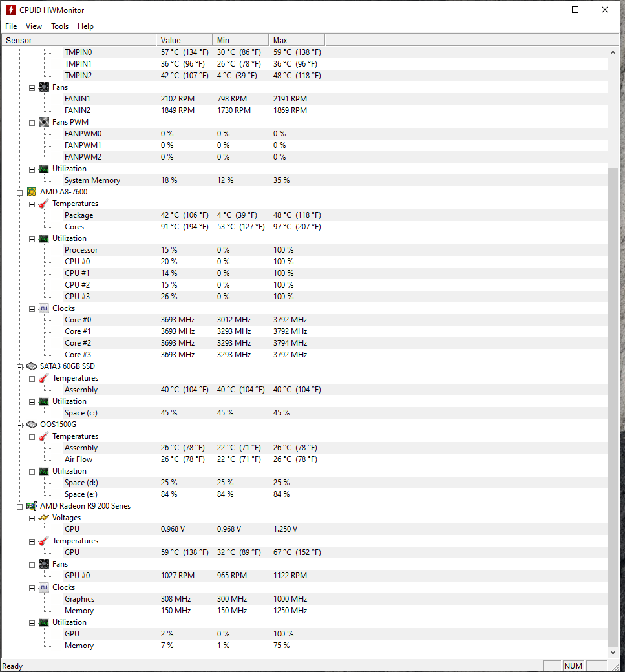Click the fan icon under AMD Radeon R9
The image size is (625, 672).
44,564
